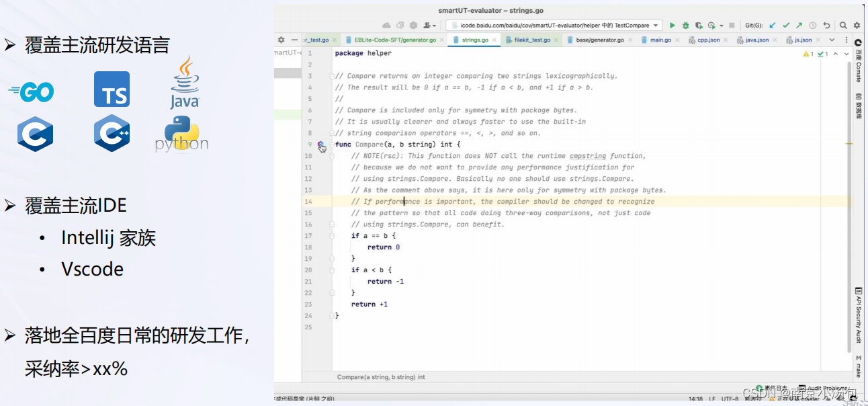Push commits with Git arrow icon
The width and height of the screenshot is (868, 406).
(799, 26)
